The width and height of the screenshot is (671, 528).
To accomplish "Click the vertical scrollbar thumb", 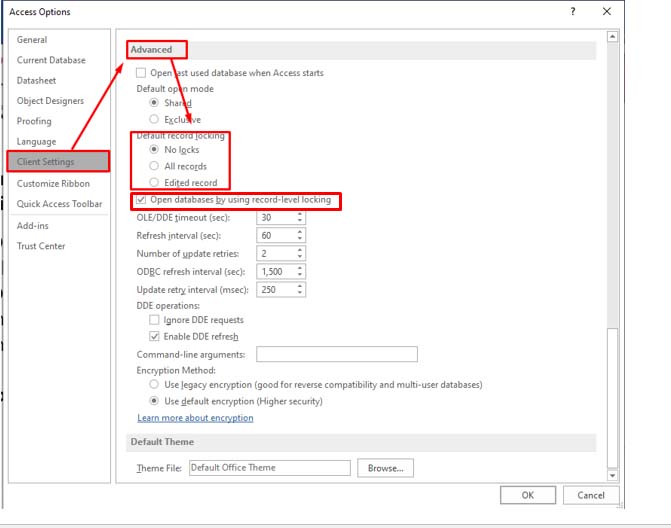I will click(x=612, y=398).
